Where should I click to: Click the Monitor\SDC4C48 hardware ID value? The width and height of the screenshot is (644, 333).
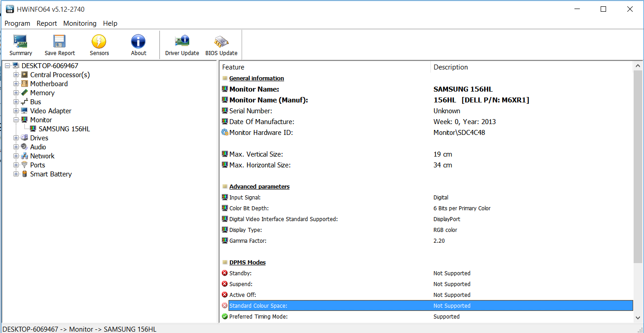459,133
